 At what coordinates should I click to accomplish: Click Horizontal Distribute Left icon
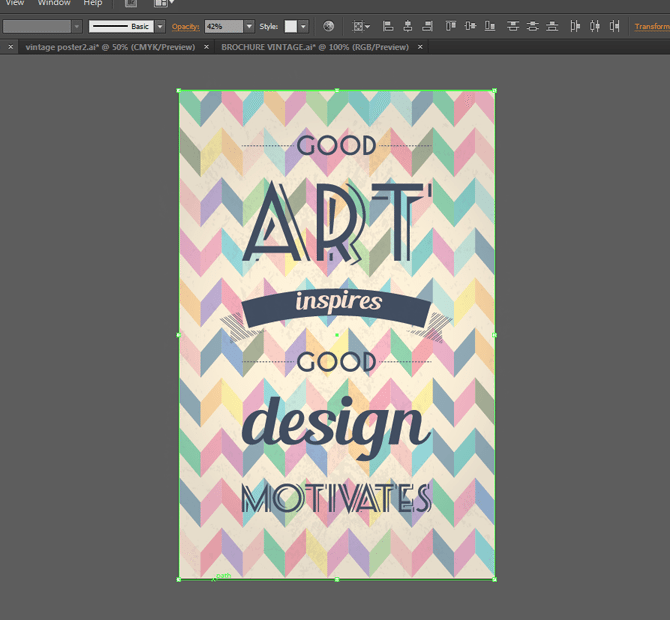(x=577, y=26)
